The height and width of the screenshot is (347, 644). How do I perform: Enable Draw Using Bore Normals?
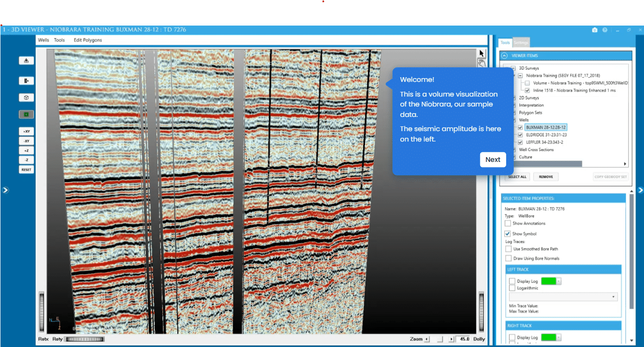(x=509, y=258)
